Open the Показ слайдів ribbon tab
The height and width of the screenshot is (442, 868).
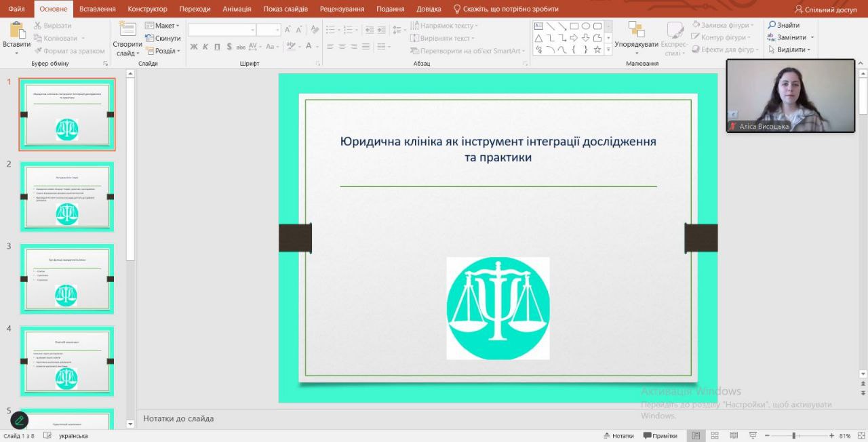click(285, 9)
